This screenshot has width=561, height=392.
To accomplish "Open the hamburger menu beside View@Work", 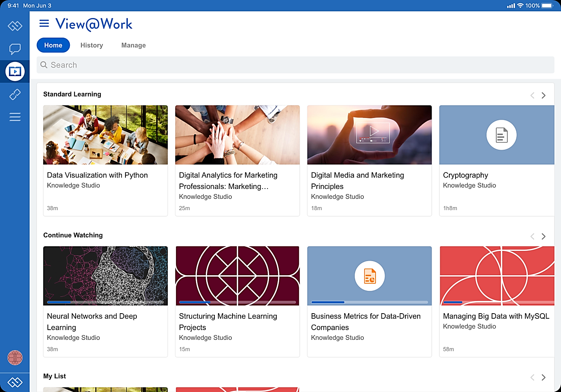I will pyautogui.click(x=44, y=24).
